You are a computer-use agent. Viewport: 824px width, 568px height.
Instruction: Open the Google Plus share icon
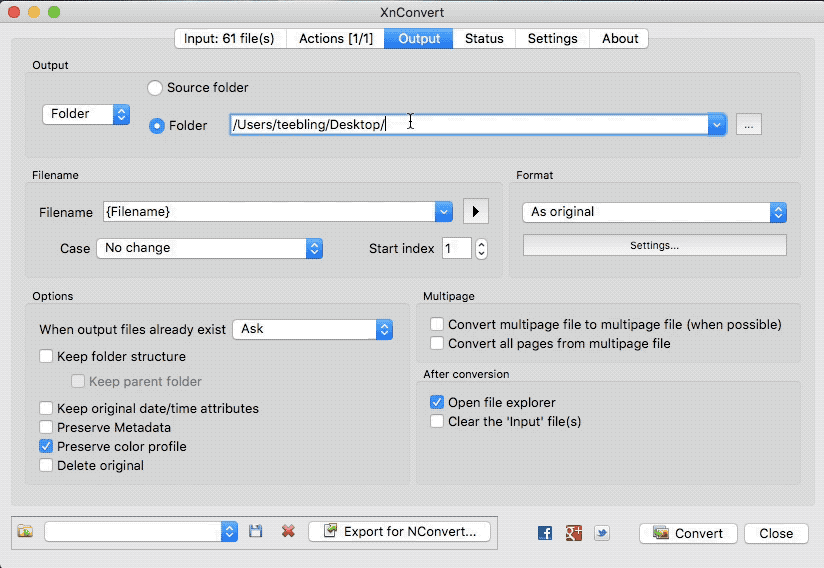click(573, 533)
